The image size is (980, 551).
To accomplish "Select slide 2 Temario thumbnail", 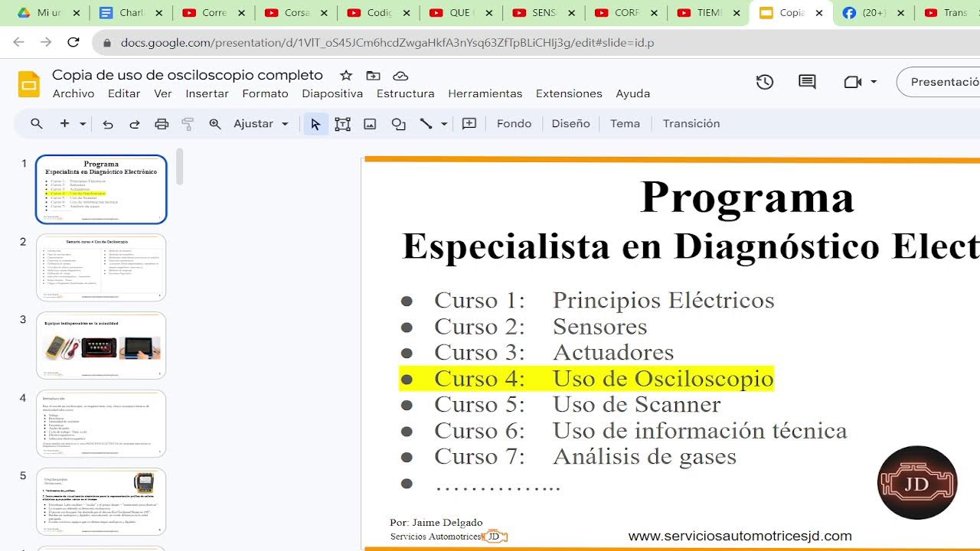I will click(x=101, y=268).
